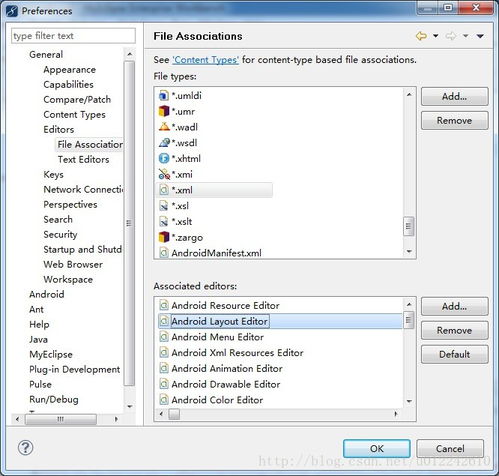The height and width of the screenshot is (476, 499).
Task: Go back with the yellow back arrow
Action: (421, 36)
